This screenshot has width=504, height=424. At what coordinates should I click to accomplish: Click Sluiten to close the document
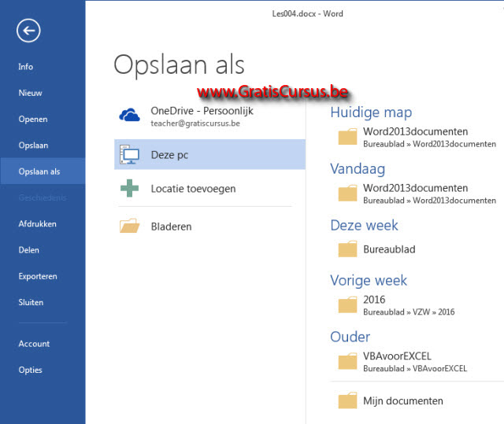tap(31, 303)
